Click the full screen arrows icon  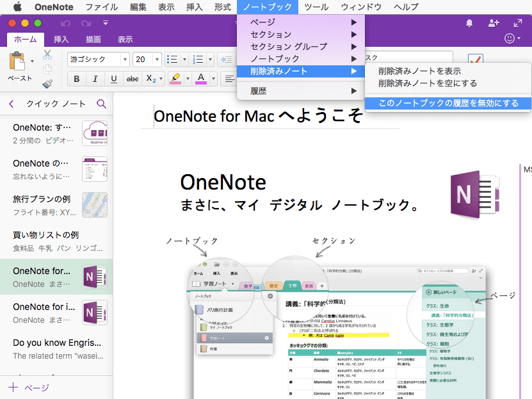click(x=518, y=23)
